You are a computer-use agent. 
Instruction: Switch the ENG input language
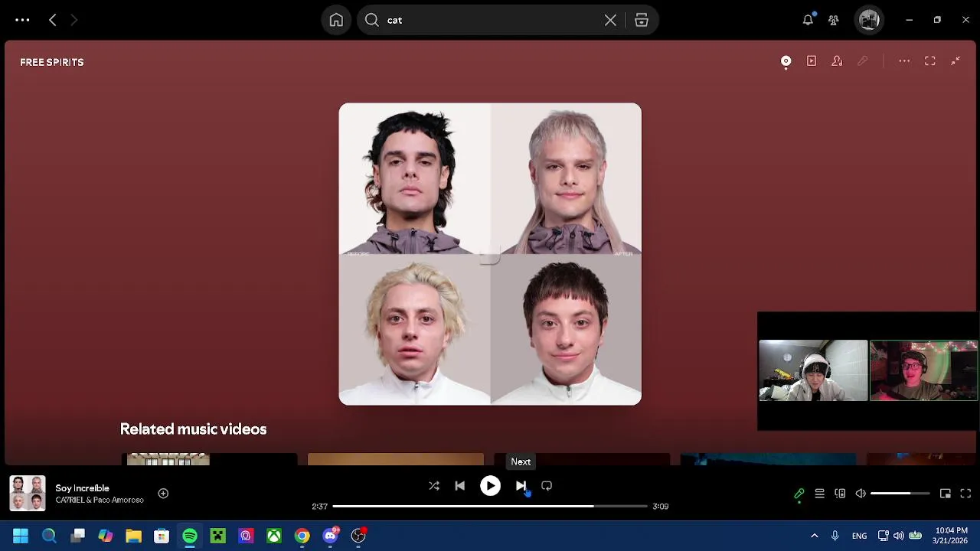coord(859,536)
